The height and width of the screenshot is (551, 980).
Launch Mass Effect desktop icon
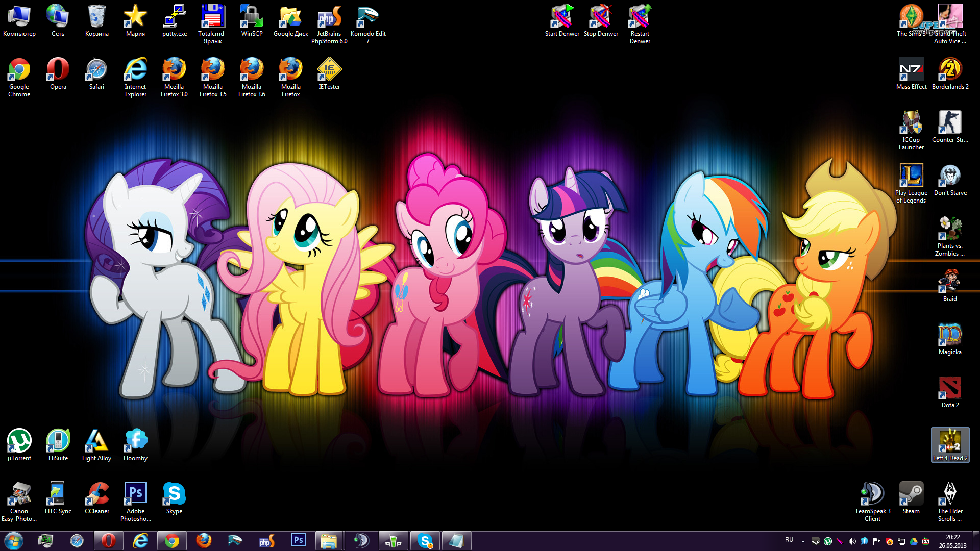coord(911,74)
